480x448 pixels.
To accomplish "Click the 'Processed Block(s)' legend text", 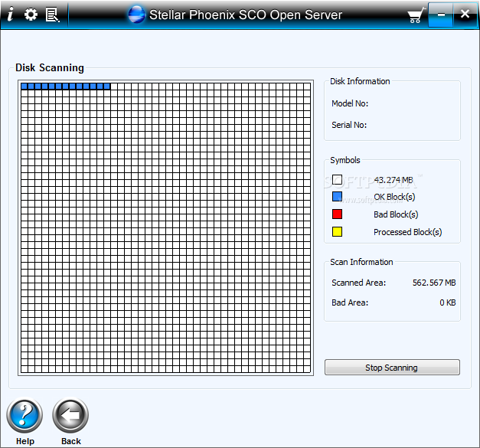I will point(408,232).
